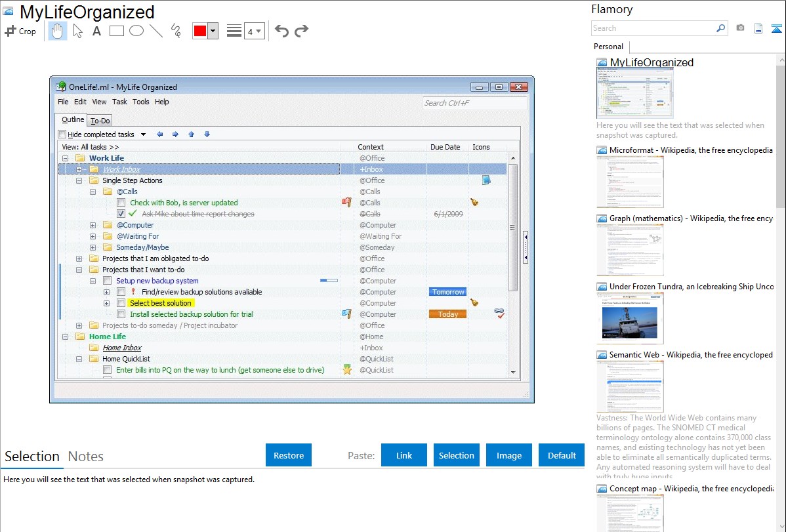Choose the freehand scribble tool
This screenshot has height=532, width=786.
click(x=176, y=31)
